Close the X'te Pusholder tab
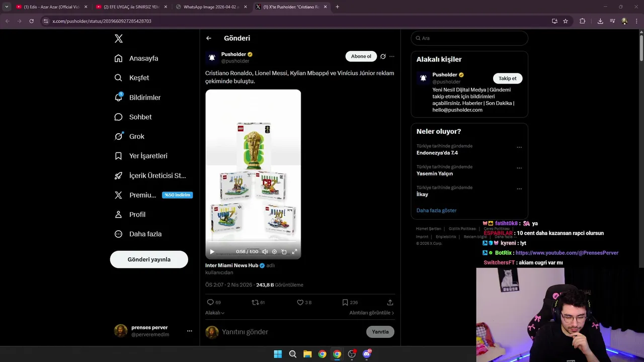This screenshot has height=362, width=644. click(325, 7)
